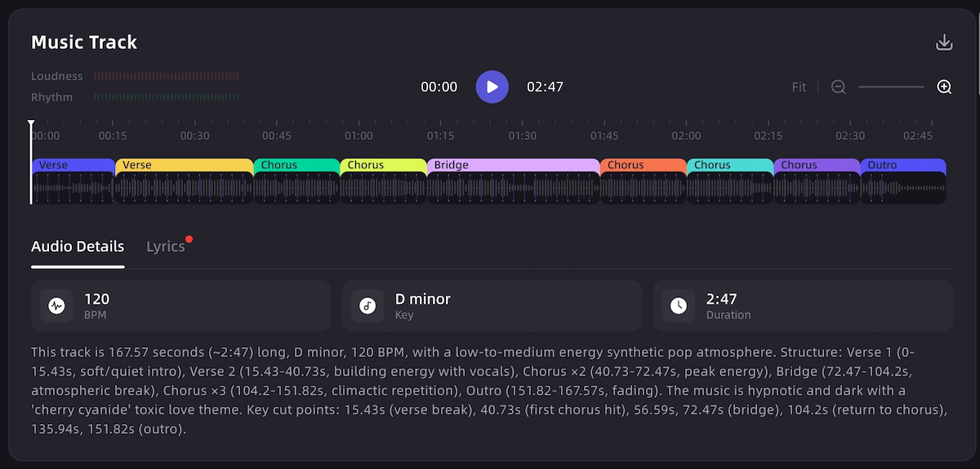Select the purple Chorus segment

click(x=817, y=165)
